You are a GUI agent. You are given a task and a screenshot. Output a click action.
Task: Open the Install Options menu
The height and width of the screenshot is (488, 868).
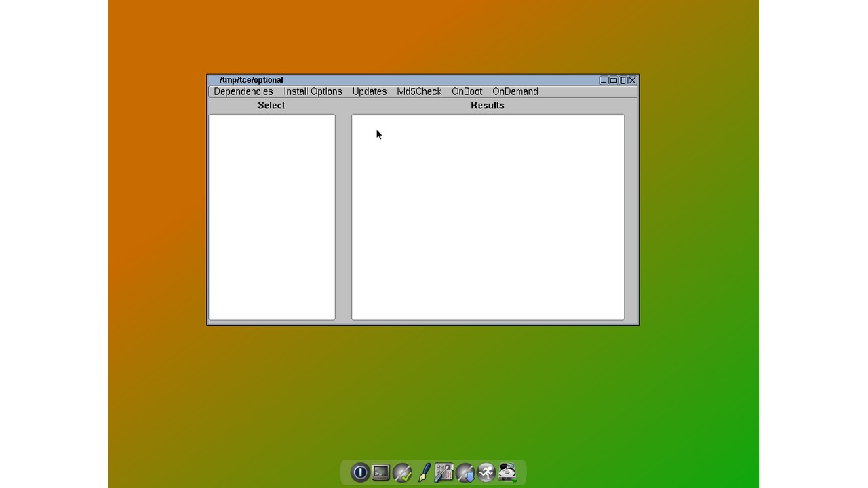pyautogui.click(x=313, y=91)
